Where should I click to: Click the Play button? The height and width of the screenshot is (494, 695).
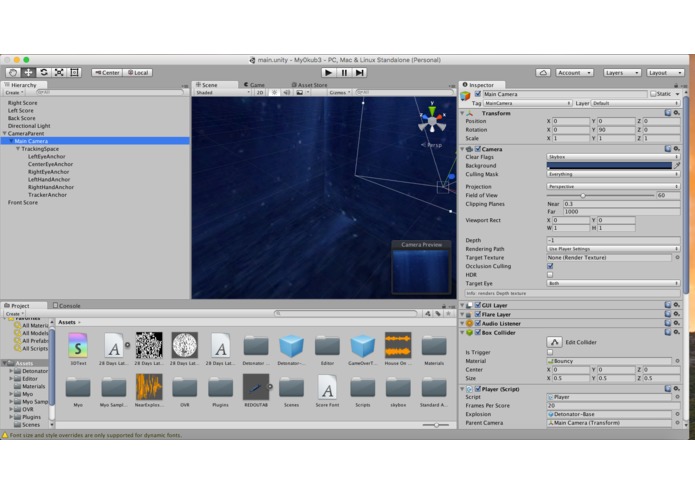tap(328, 73)
